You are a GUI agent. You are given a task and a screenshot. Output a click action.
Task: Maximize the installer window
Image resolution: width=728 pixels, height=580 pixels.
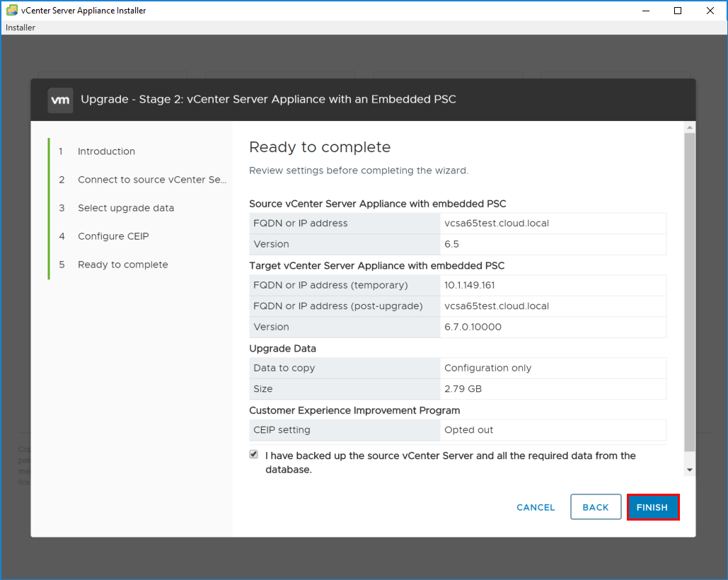click(678, 11)
